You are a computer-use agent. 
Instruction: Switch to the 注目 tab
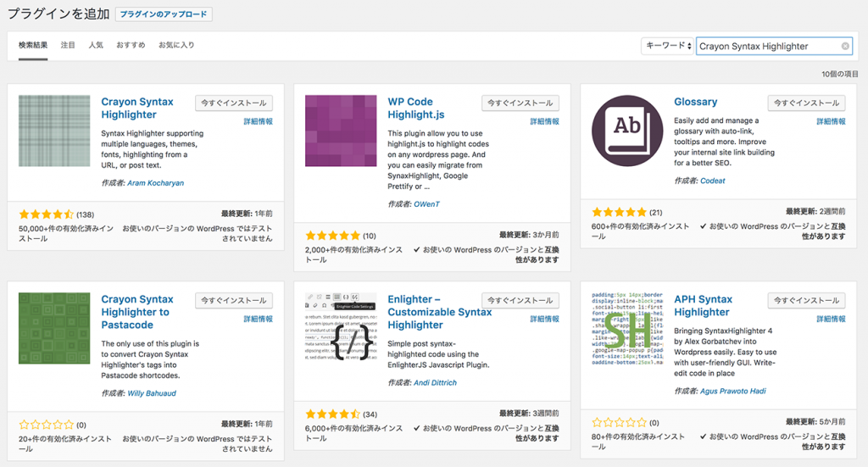click(68, 46)
